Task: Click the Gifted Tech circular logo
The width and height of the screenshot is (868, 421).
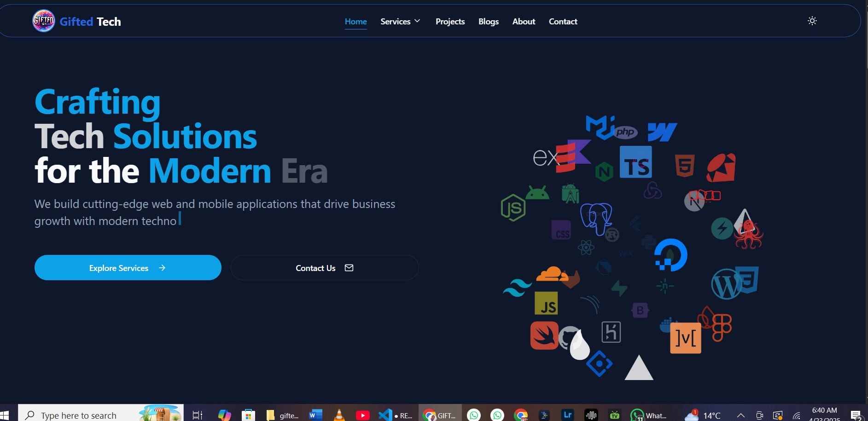Action: tap(44, 21)
